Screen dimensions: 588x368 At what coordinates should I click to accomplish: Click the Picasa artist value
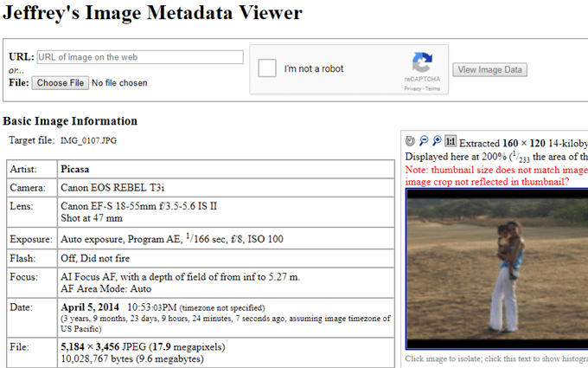point(75,168)
